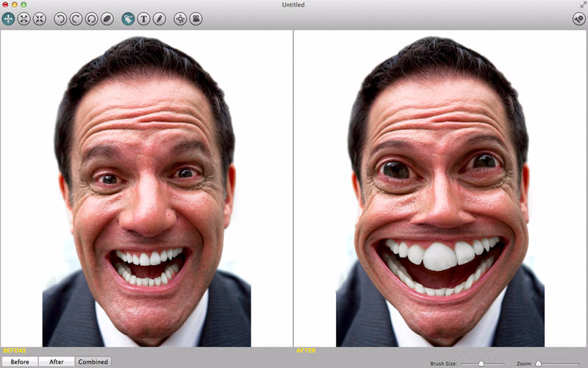Click the warped face in After pane
Viewport: 588px width, 368px height.
(x=440, y=191)
